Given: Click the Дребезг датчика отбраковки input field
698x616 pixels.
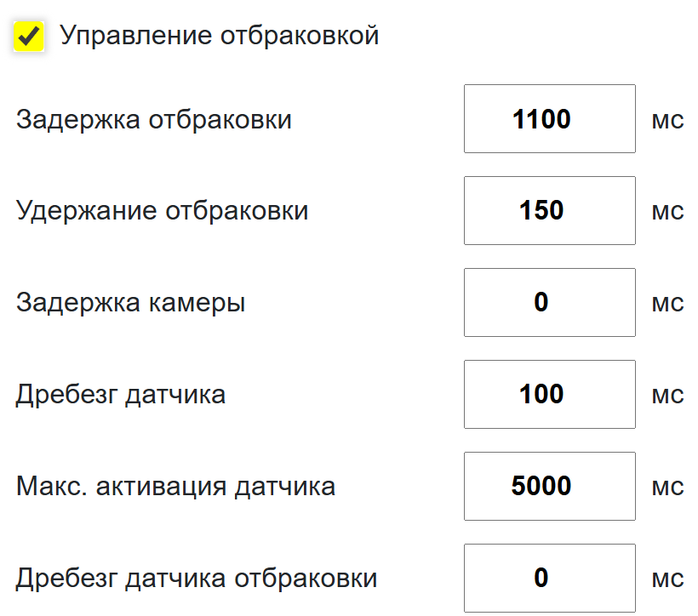Looking at the screenshot, I should pyautogui.click(x=549, y=578).
